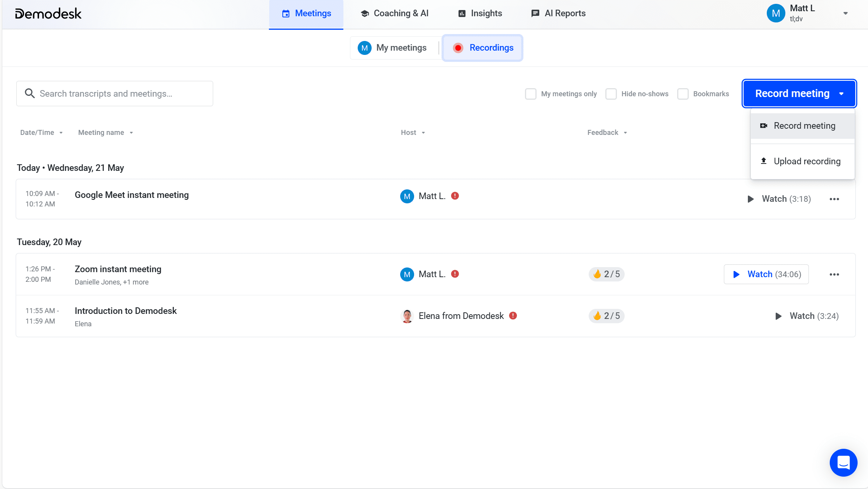Toggle the Hide no-shows checkbox
This screenshot has height=489, width=868.
tap(611, 94)
